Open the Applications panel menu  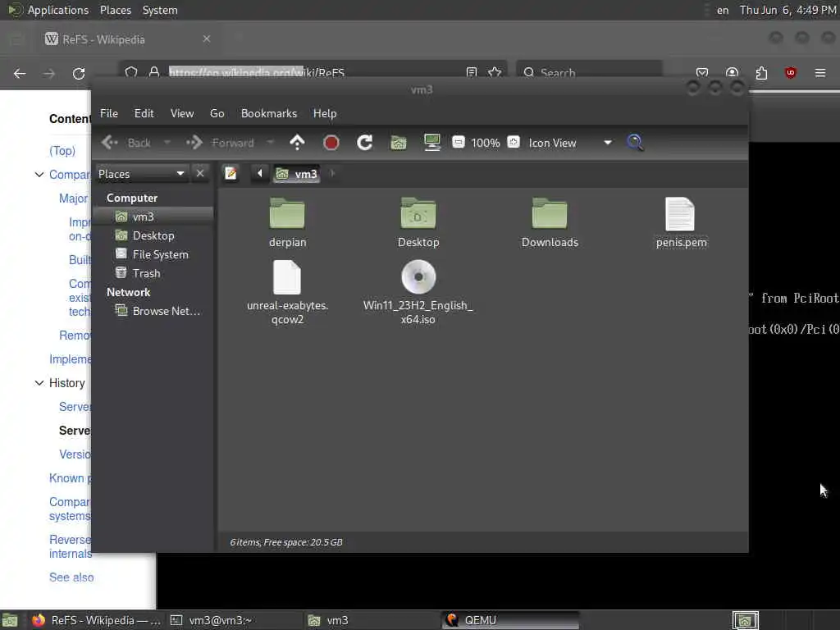(49, 10)
